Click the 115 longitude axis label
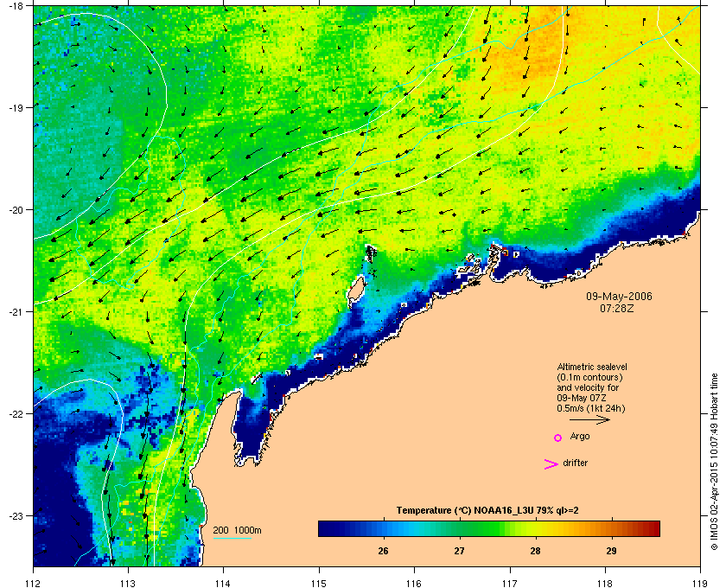This screenshot has width=726, height=588. click(x=319, y=584)
